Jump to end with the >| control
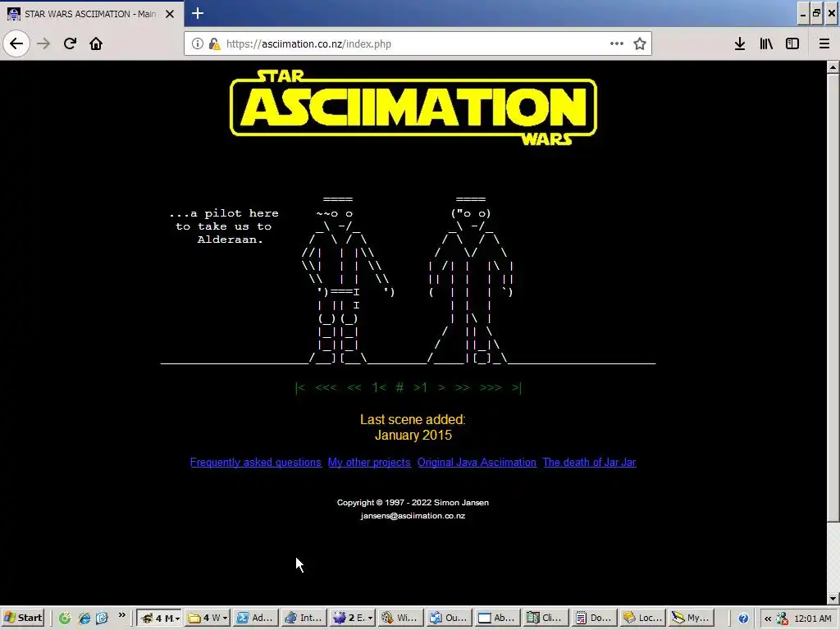This screenshot has width=840, height=630. tap(517, 387)
